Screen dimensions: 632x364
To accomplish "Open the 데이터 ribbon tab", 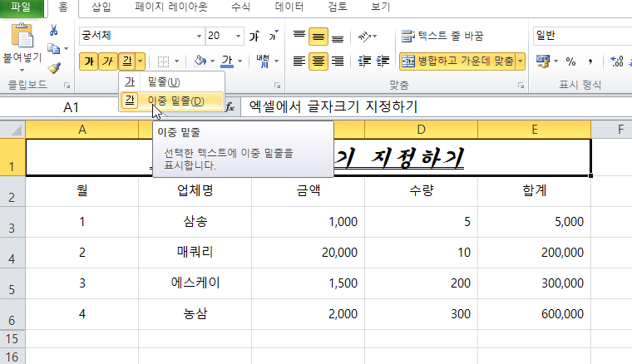I will tap(289, 7).
